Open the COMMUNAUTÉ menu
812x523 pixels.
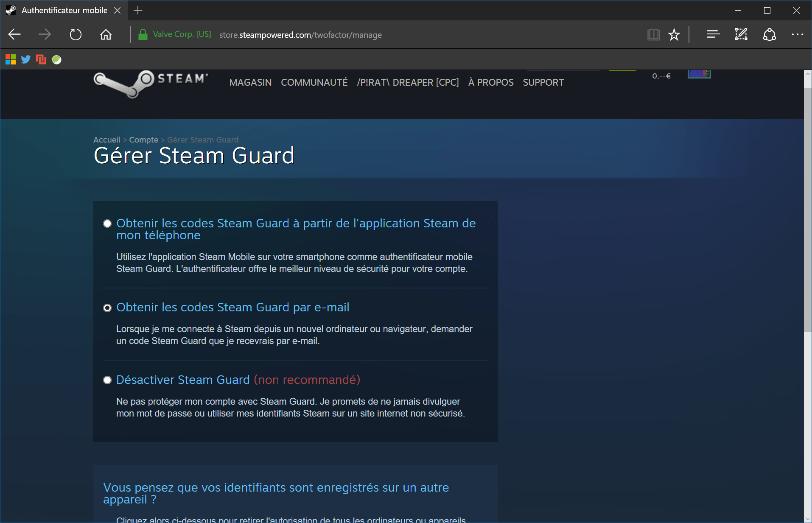(314, 82)
